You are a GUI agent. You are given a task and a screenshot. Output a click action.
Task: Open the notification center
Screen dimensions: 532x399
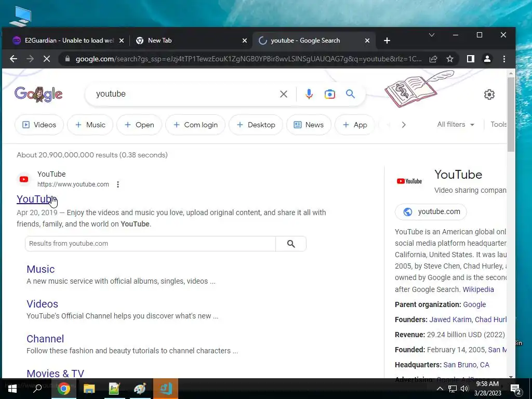516,389
